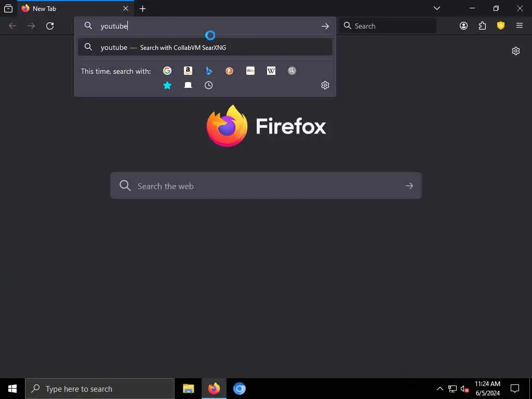
Task: Click the muted volume tray icon
Action: click(464, 389)
